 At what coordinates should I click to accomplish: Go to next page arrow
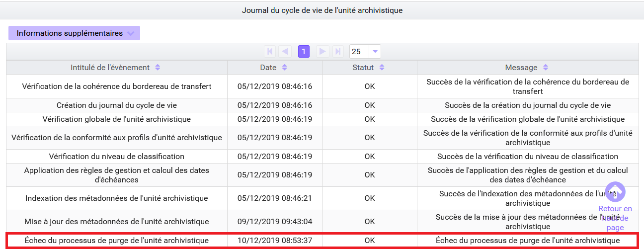click(x=322, y=51)
